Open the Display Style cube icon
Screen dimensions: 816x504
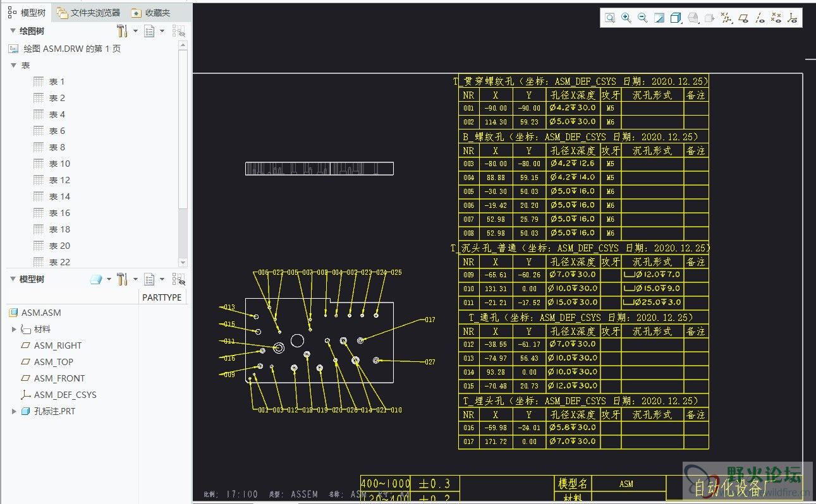tap(676, 18)
